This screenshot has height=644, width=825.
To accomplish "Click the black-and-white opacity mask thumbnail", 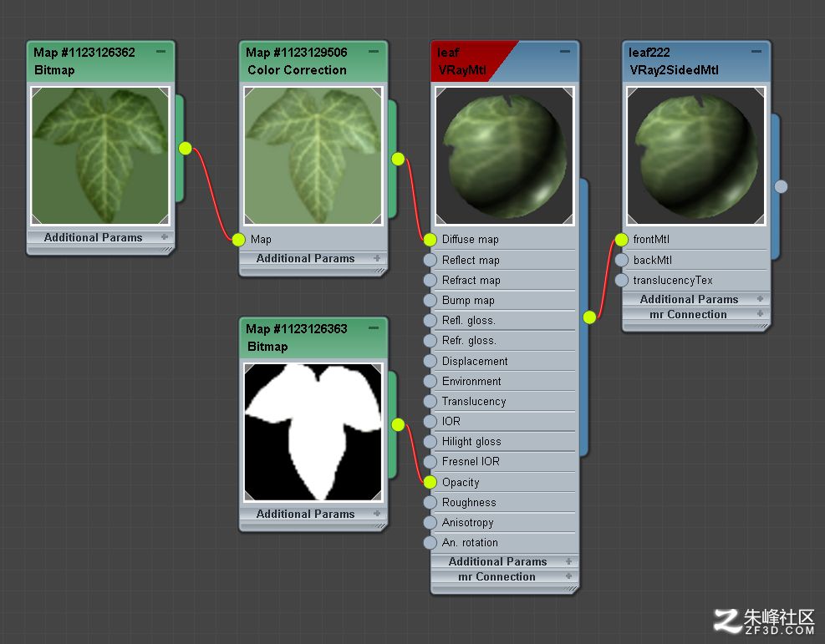I will [313, 432].
